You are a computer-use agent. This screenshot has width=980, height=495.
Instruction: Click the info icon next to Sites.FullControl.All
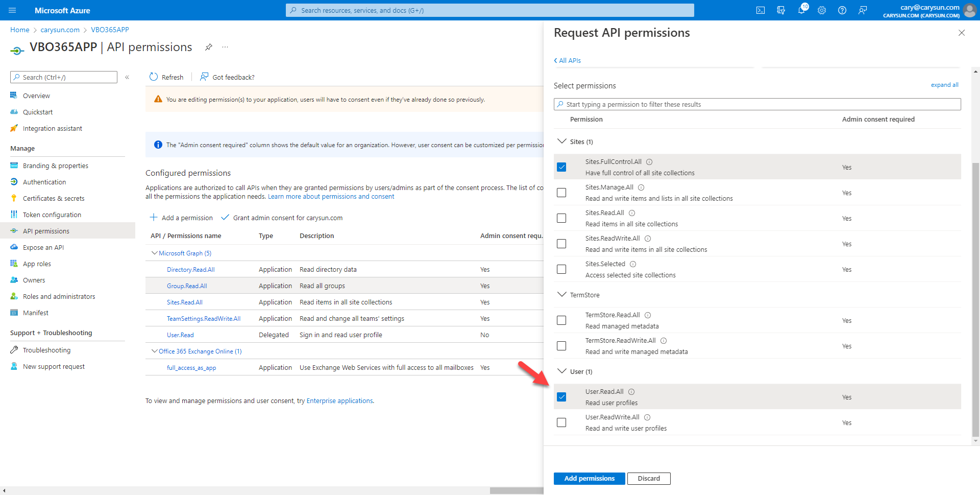649,162
